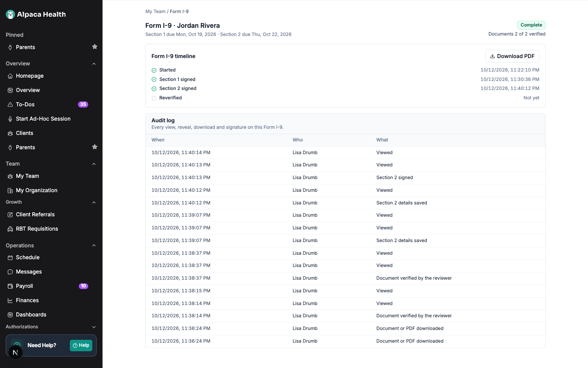Image resolution: width=588 pixels, height=368 pixels.
Task: Toggle star on Parents under Overview section
Action: click(95, 147)
